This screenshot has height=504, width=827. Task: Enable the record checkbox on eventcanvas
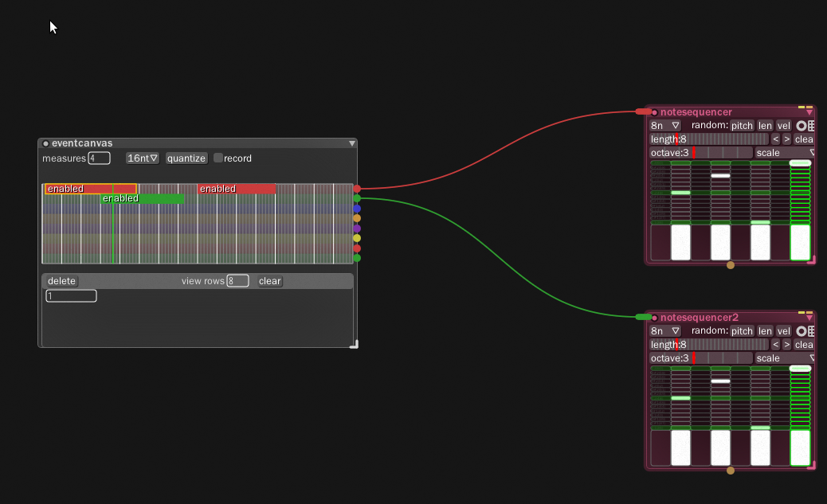pyautogui.click(x=218, y=158)
